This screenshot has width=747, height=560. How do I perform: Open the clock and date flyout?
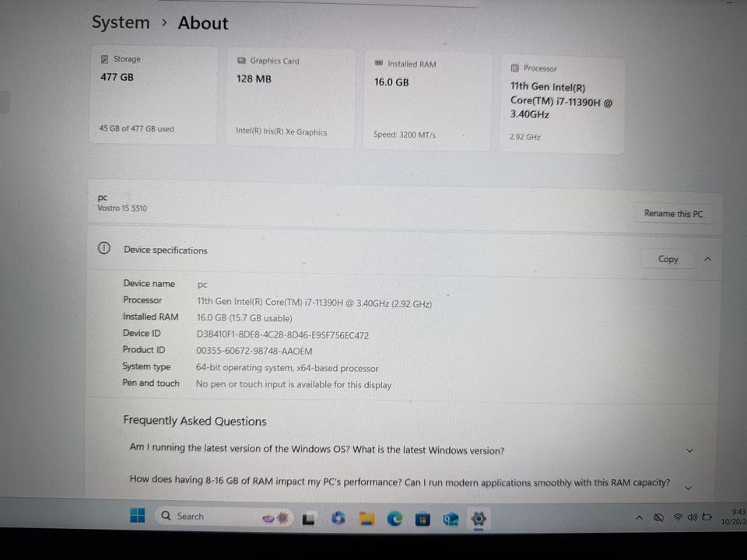pos(734,516)
